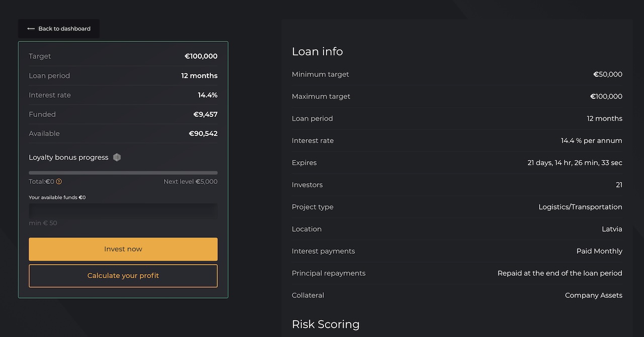Click the Back to dashboard text

[64, 29]
